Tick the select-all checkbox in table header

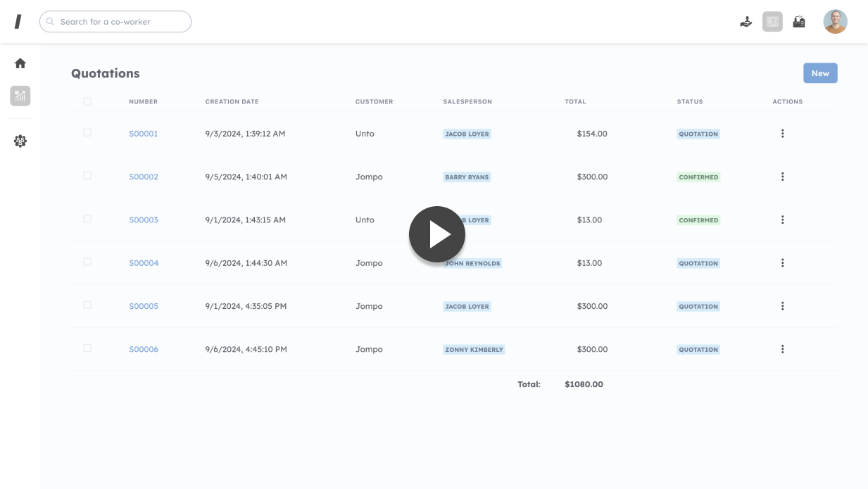pyautogui.click(x=87, y=101)
